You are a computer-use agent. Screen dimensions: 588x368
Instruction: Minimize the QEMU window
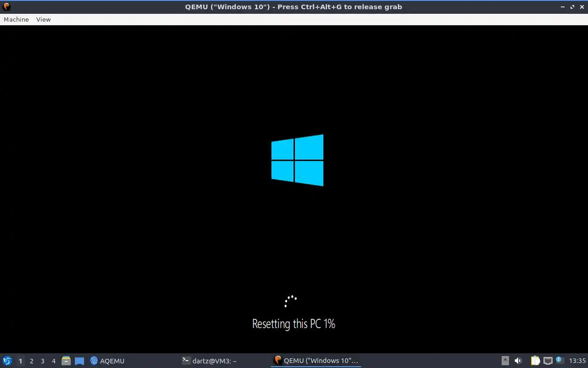(x=563, y=7)
